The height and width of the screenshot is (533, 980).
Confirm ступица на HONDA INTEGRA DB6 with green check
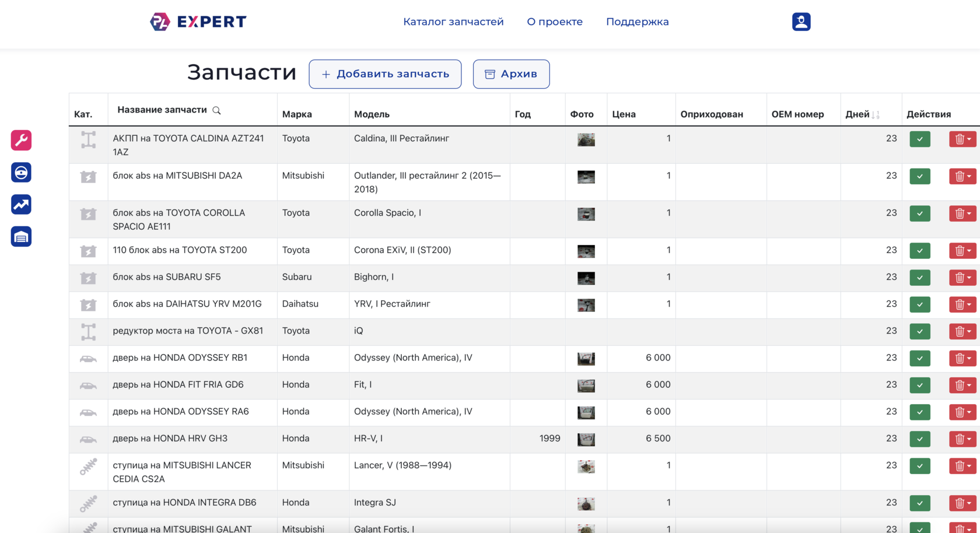tap(920, 503)
